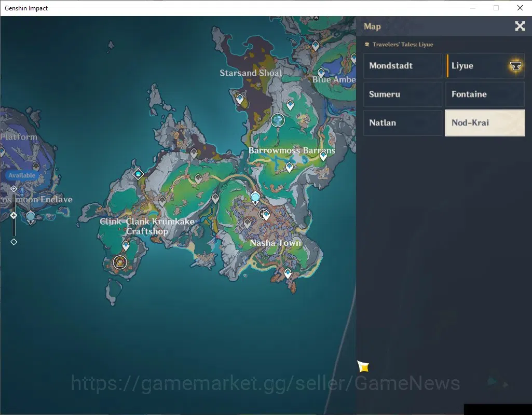Screen dimensions: 532x415
Task: Switch map region to Mondstadt
Action: pyautogui.click(x=403, y=66)
